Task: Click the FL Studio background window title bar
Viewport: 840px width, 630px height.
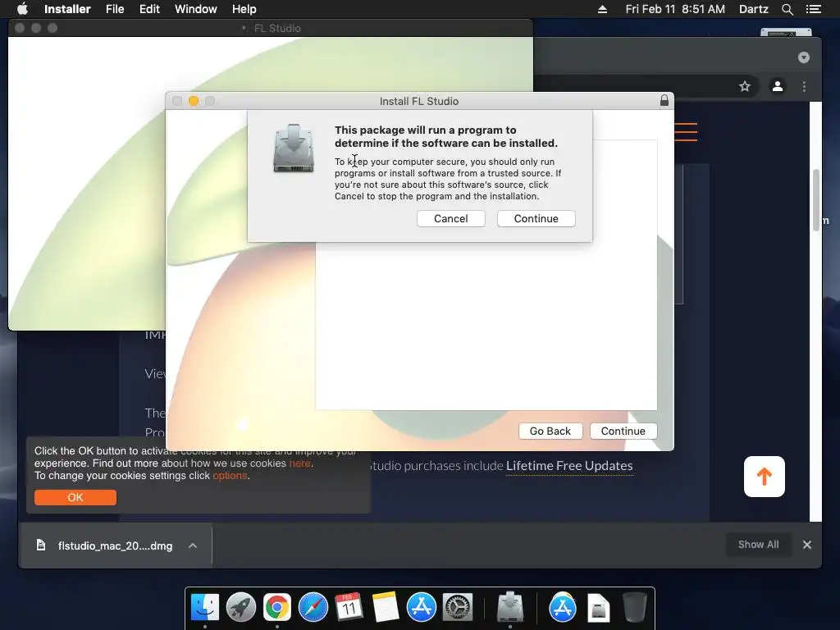Action: [271, 28]
